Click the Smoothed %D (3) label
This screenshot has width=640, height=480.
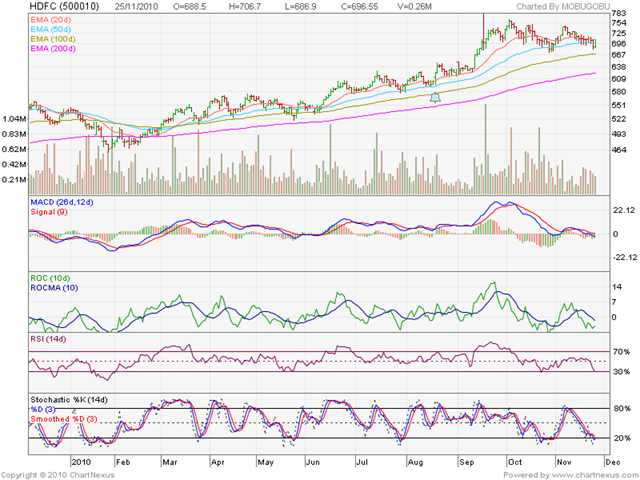coord(64,419)
